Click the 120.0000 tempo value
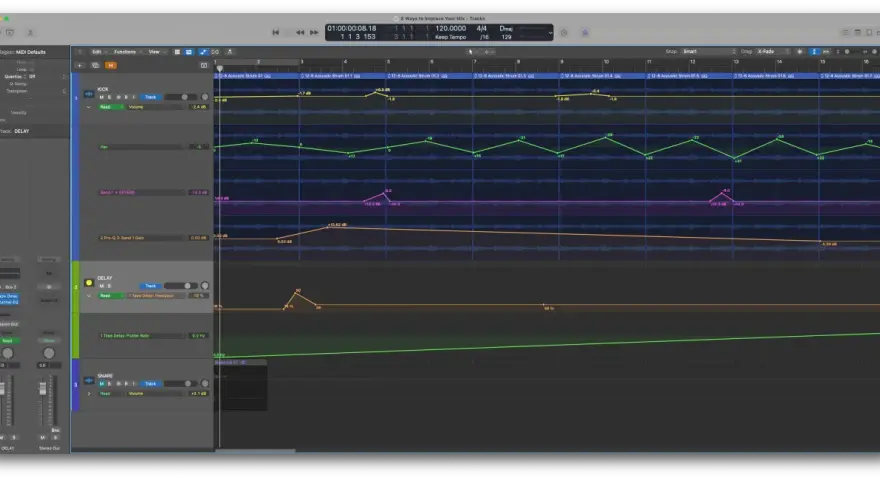 tap(451, 28)
